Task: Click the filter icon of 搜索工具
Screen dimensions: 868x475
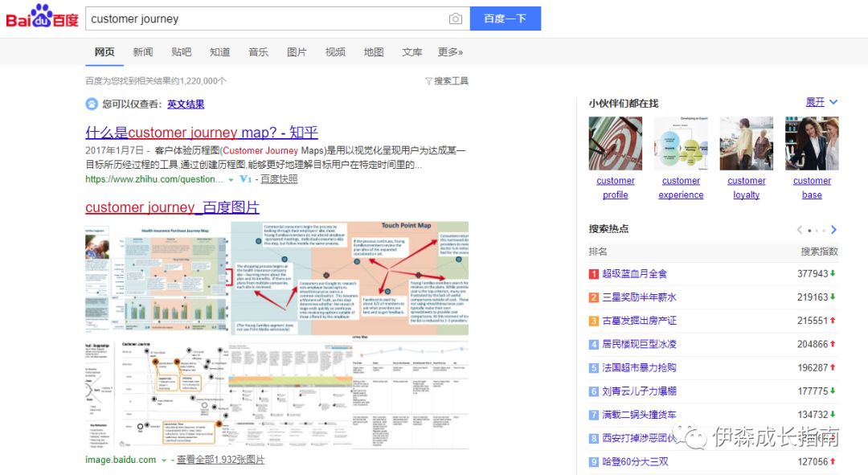Action: point(428,81)
